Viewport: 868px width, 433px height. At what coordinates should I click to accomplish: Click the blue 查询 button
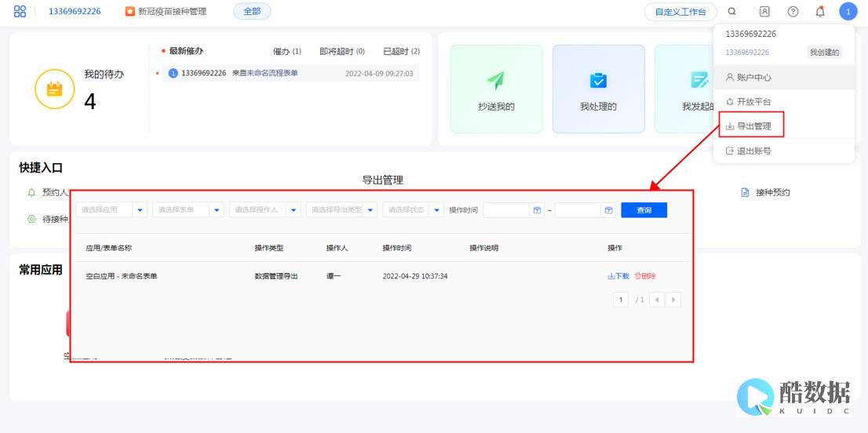644,210
